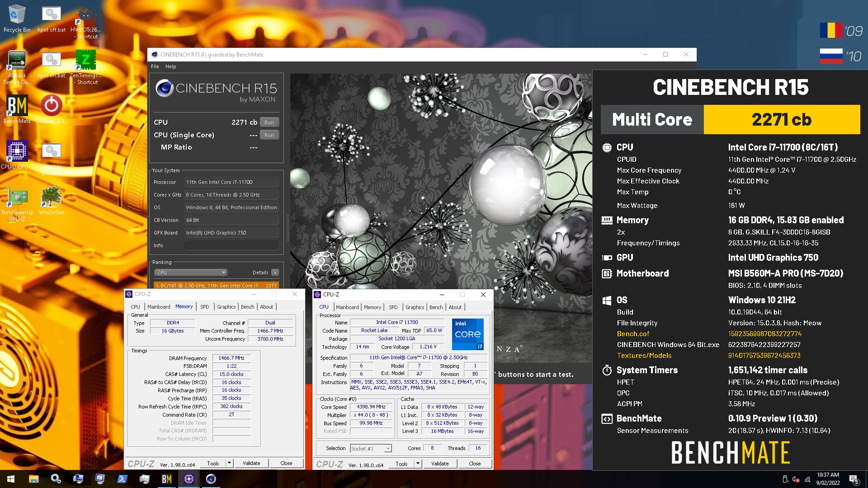Viewport: 868px width, 488px height.
Task: Open the HWBOT x265 shortcut icon
Action: [86, 23]
